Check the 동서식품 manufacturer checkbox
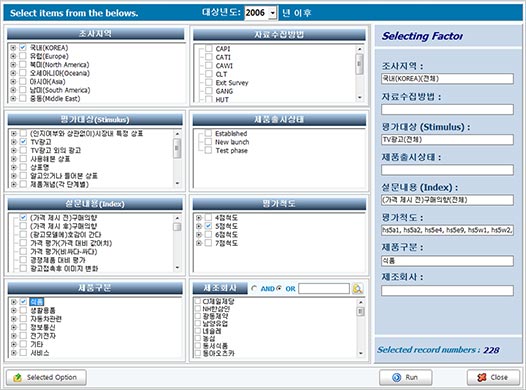Viewport: 526px width, 390px height. (198, 345)
